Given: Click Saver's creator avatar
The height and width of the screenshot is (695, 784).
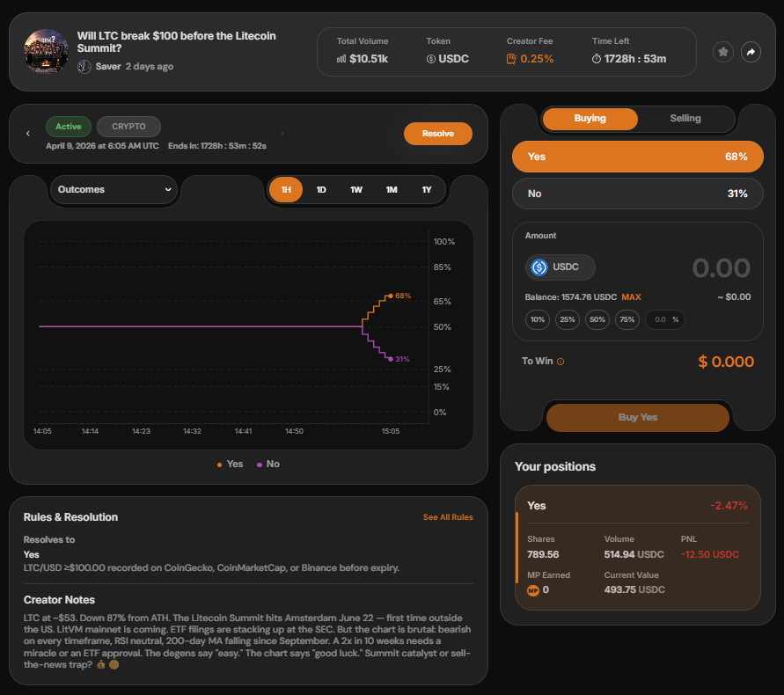Looking at the screenshot, I should point(84,67).
